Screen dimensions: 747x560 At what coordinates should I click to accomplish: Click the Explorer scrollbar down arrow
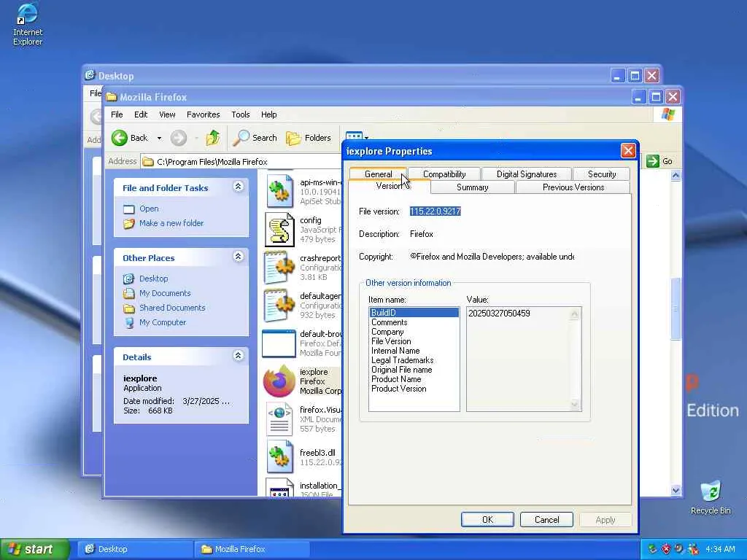(x=676, y=491)
